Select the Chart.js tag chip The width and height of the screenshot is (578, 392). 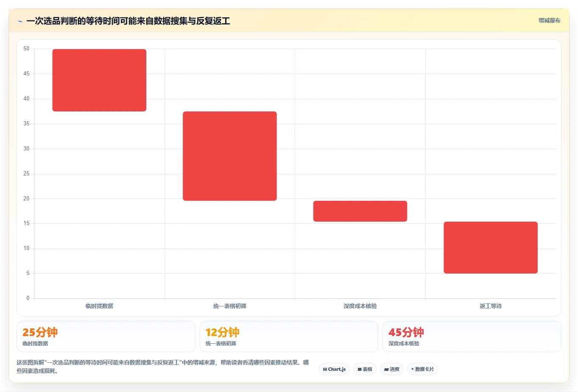pyautogui.click(x=334, y=369)
